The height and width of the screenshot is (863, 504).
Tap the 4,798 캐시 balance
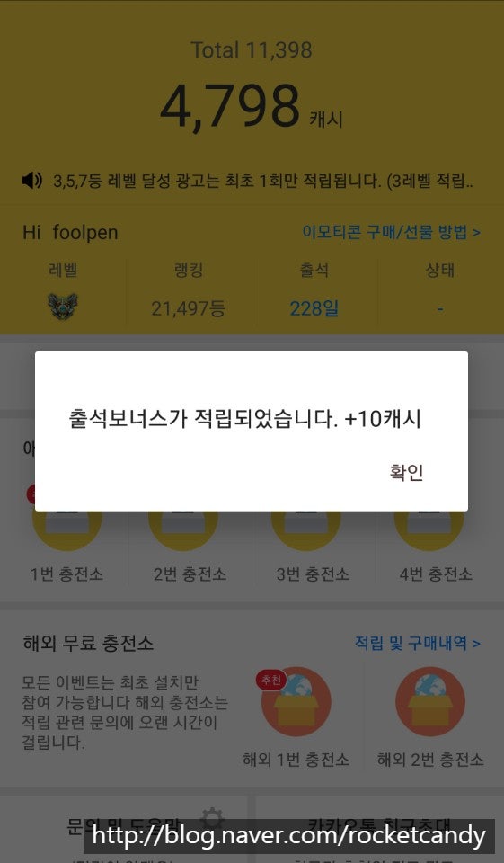tap(251, 107)
